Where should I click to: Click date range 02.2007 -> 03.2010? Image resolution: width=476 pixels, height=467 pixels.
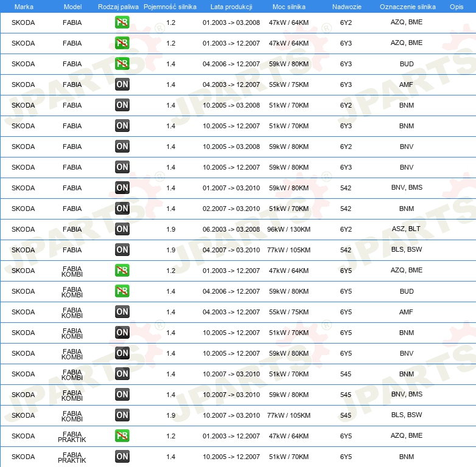[231, 209]
